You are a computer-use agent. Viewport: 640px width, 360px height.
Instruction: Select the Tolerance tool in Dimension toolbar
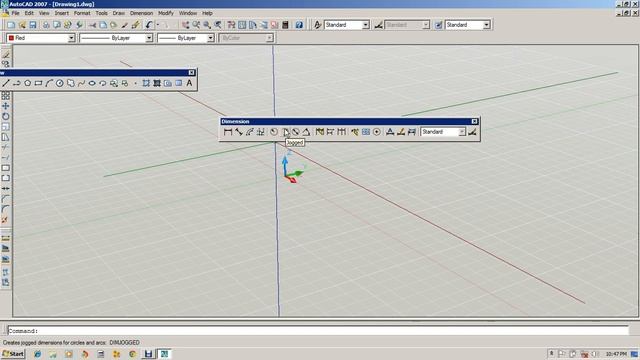coord(366,132)
